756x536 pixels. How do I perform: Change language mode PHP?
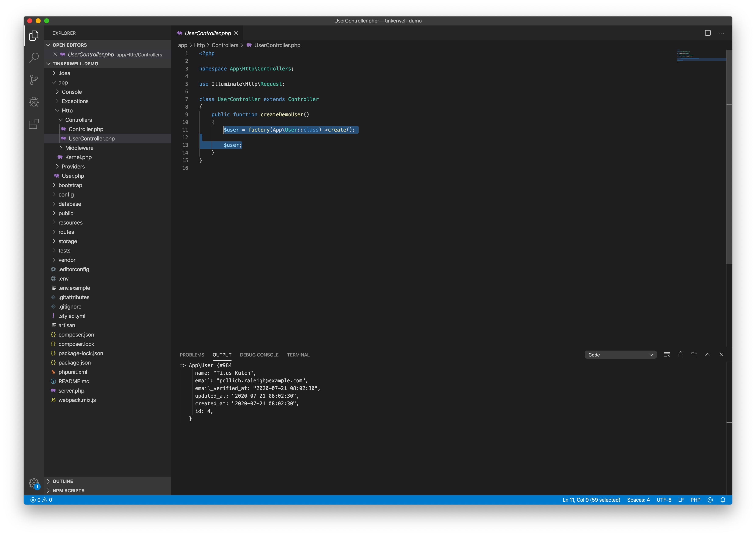click(x=695, y=500)
